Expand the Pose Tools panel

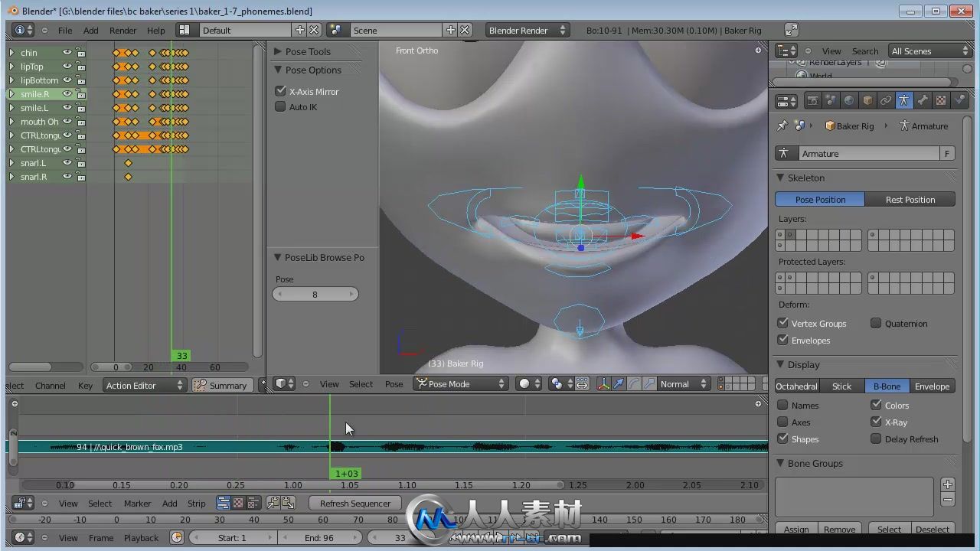[x=279, y=51]
